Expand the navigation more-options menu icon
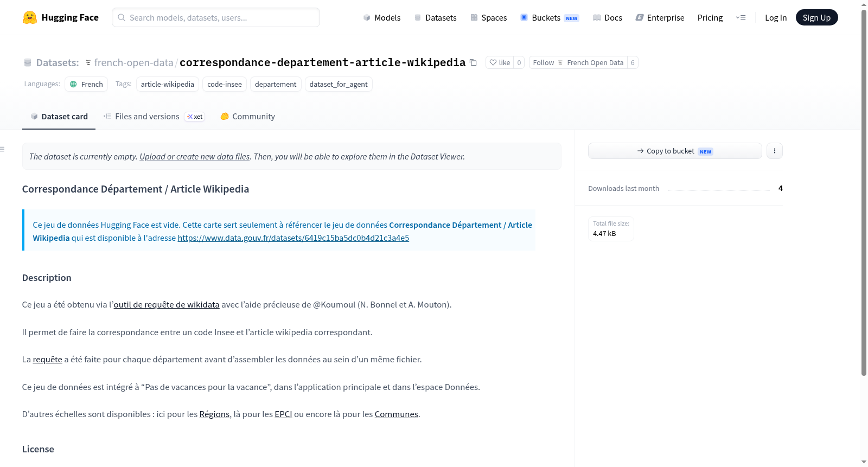The image size is (868, 467). click(x=741, y=17)
